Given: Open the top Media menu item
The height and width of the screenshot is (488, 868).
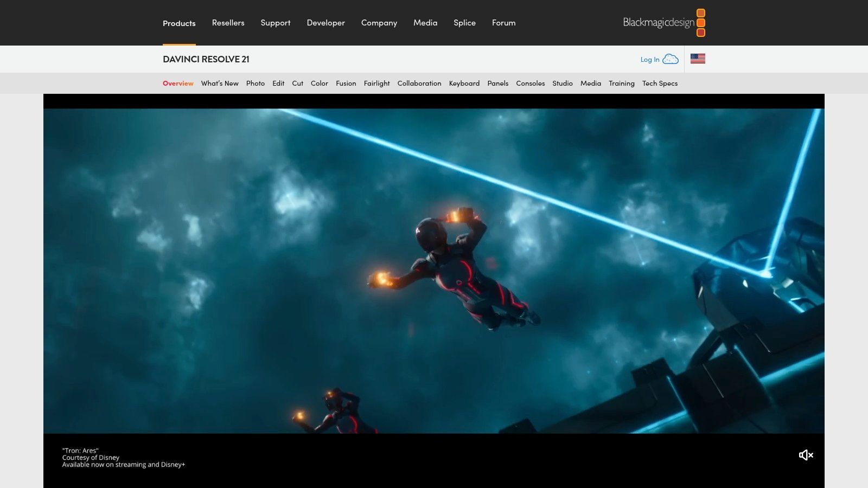Looking at the screenshot, I should (x=425, y=23).
